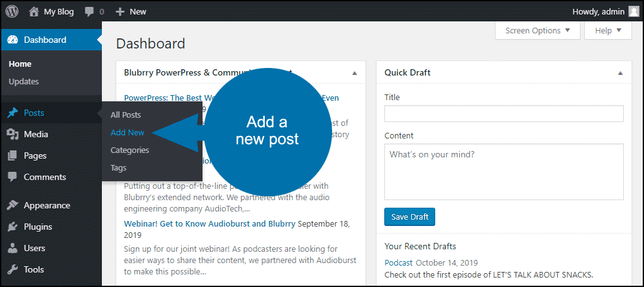
Task: Click the Plugins plug icon
Action: 13,227
